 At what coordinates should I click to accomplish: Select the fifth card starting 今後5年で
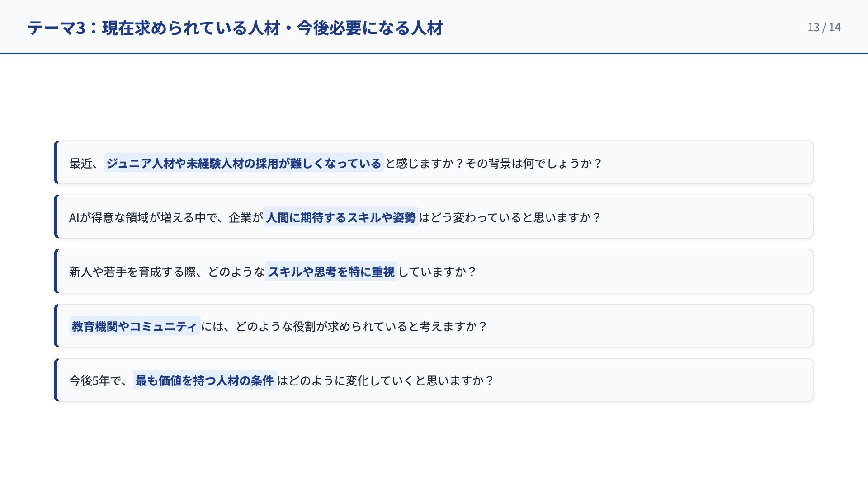pos(434,380)
